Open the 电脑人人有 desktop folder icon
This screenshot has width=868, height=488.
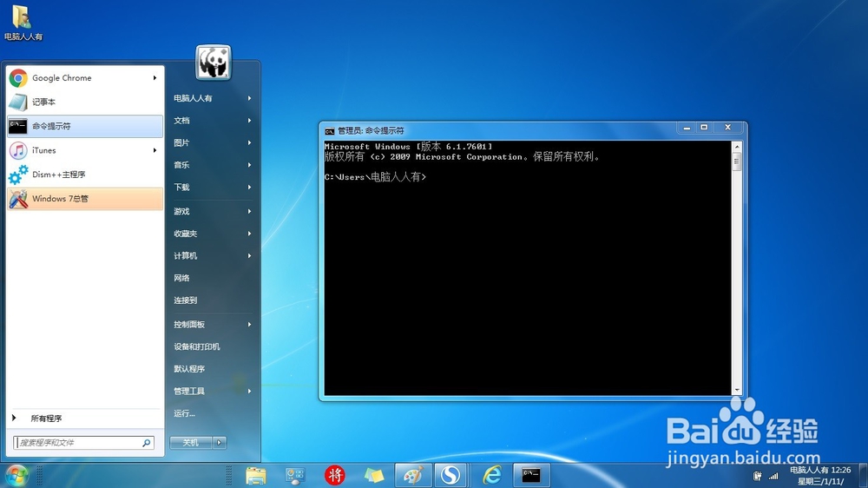click(x=23, y=23)
